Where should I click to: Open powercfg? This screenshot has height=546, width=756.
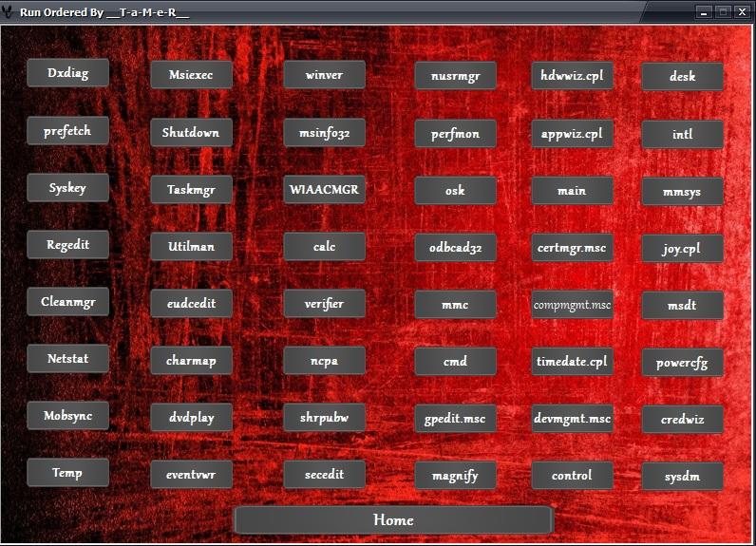coord(683,363)
